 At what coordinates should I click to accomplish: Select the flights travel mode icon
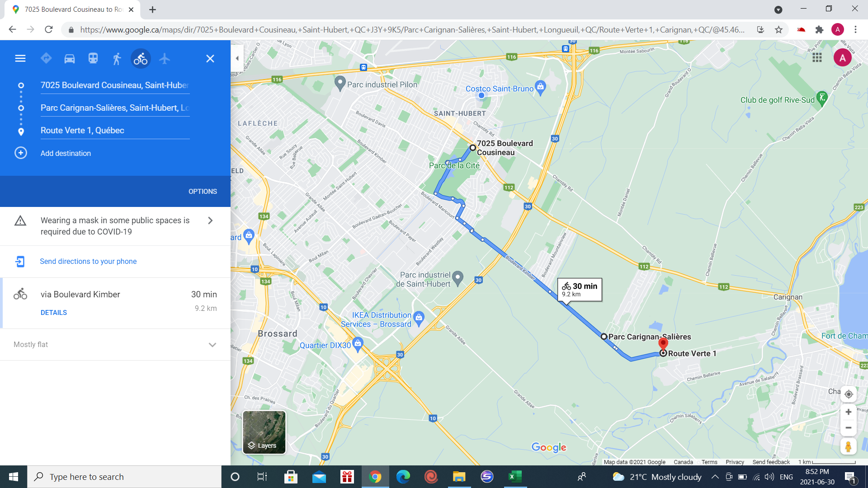point(165,59)
